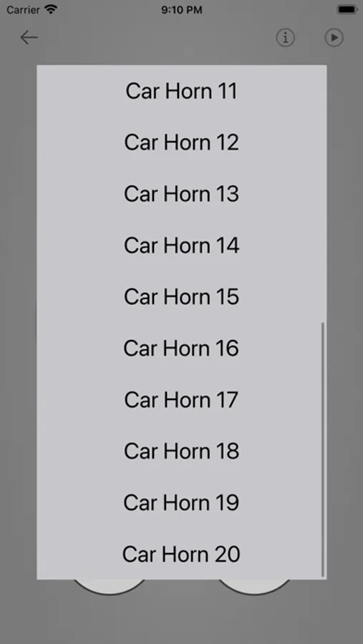Tap Car Horn 16 item
363x644 pixels.
point(181,348)
